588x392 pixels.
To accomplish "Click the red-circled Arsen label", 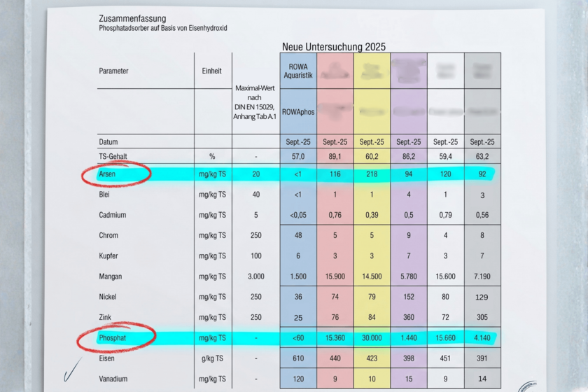I will [x=107, y=174].
